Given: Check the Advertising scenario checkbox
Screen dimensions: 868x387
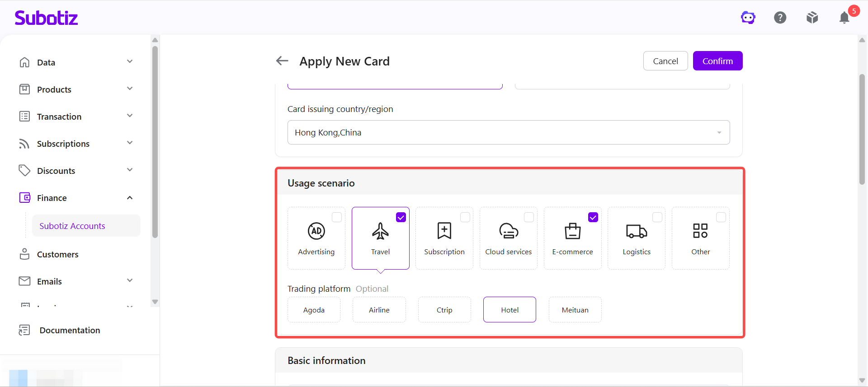Looking at the screenshot, I should coord(337,217).
